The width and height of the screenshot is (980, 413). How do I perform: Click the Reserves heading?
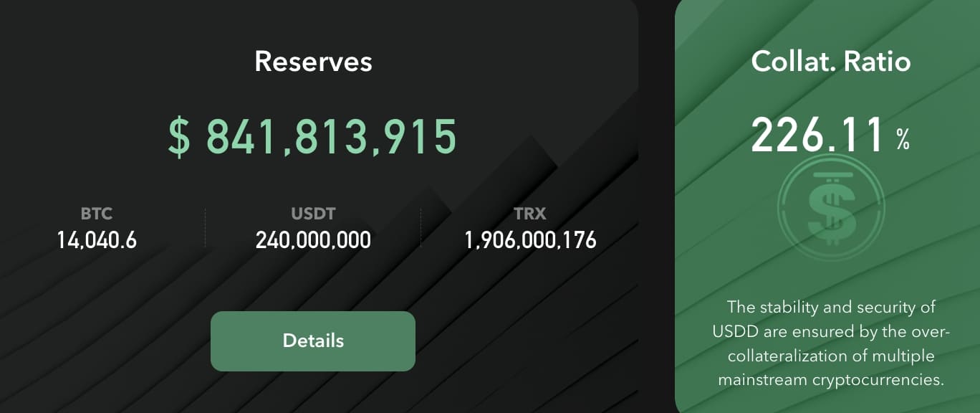(313, 62)
